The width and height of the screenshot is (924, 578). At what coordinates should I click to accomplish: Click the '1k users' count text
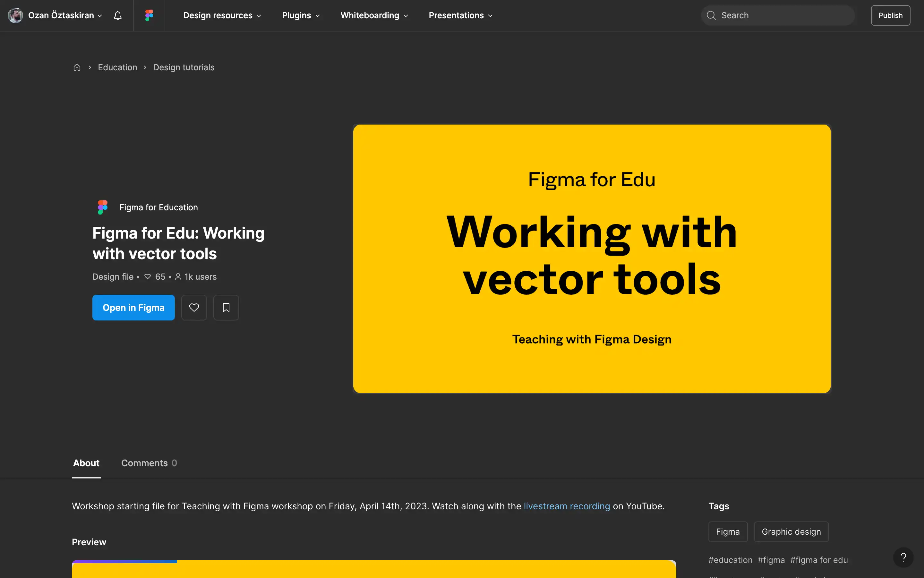coord(201,276)
